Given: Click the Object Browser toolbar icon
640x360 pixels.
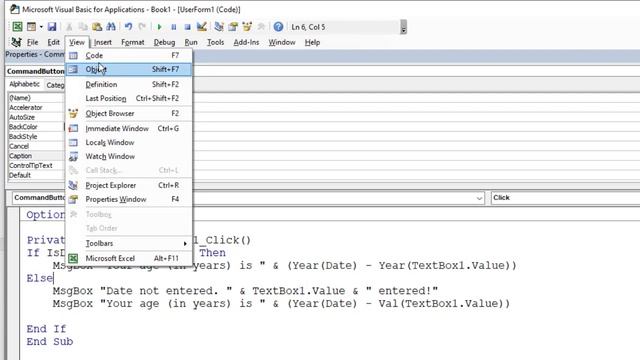Looking at the screenshot, I should click(x=247, y=27).
